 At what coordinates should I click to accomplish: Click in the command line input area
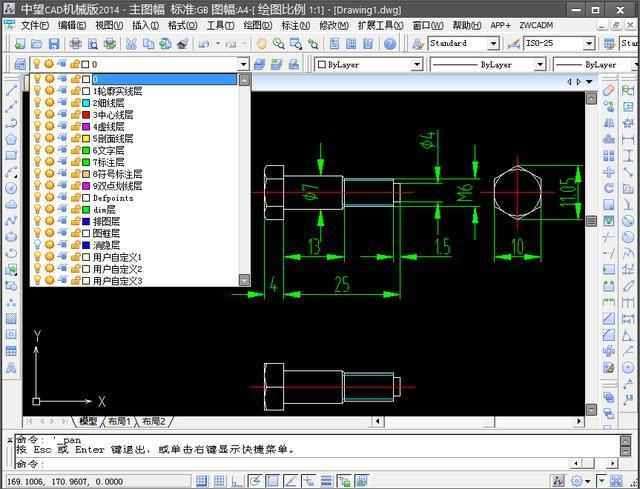tap(300, 465)
